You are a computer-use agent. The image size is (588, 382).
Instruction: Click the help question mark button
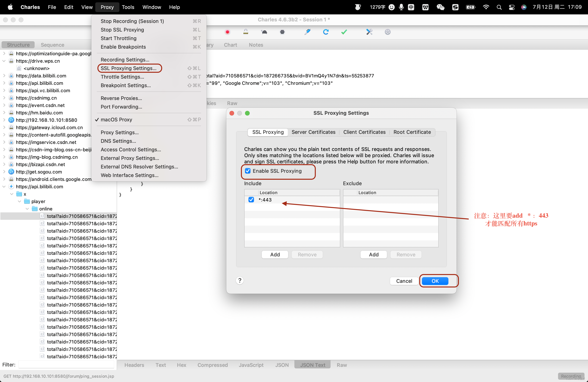click(240, 280)
